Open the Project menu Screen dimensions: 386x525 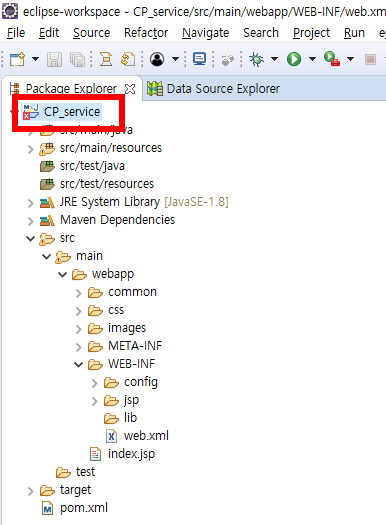tap(311, 33)
